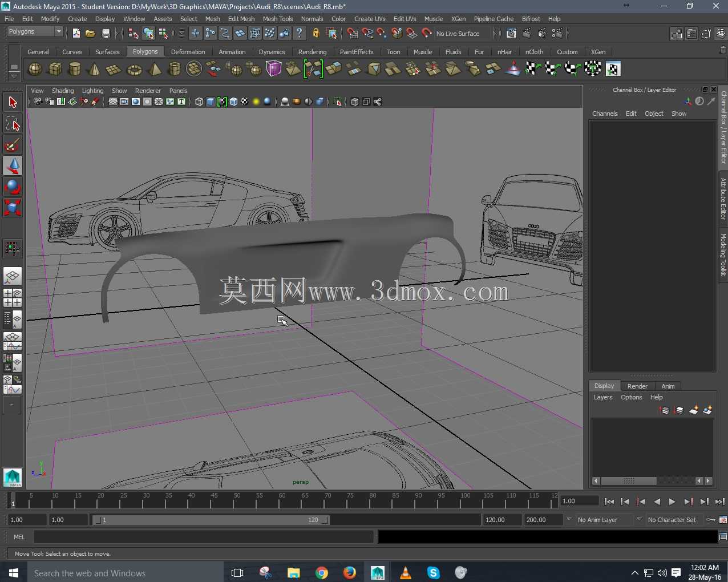Image resolution: width=728 pixels, height=582 pixels.
Task: Open the Shading viewport menu
Action: click(63, 91)
